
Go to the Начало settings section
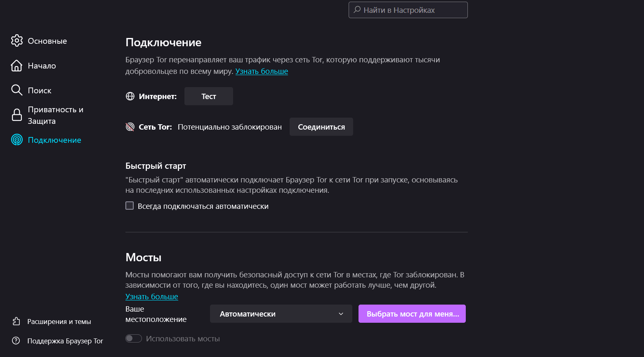coord(42,66)
